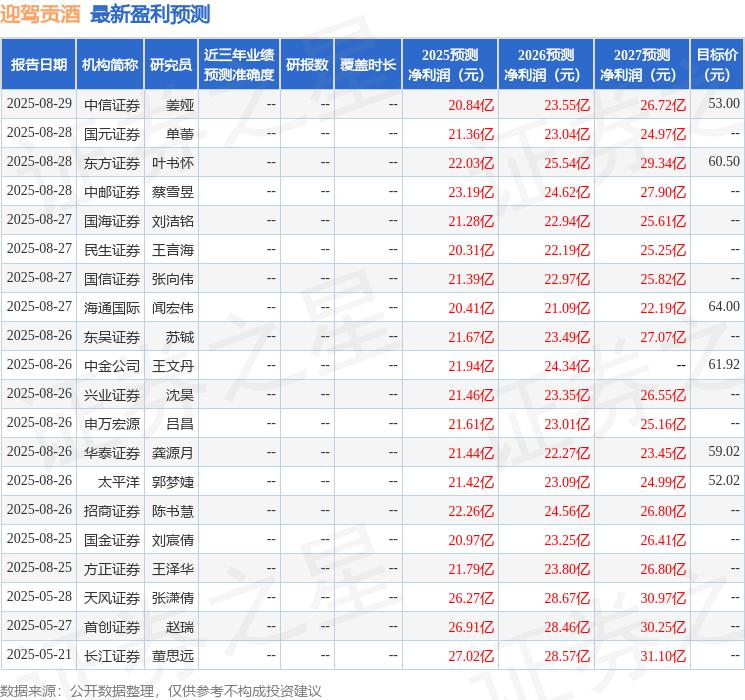Click 海通国际 institution cell

tap(112, 308)
